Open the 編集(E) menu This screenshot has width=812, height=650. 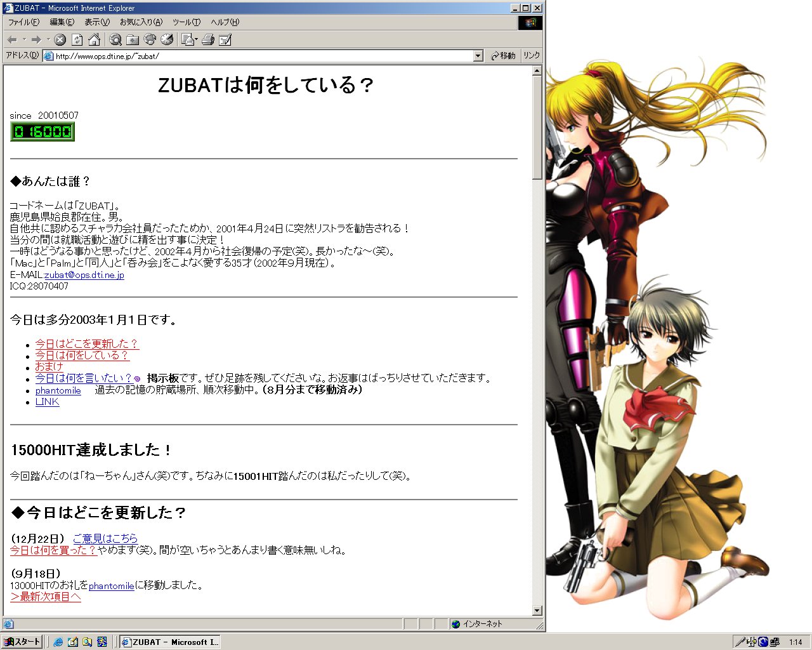coord(62,22)
